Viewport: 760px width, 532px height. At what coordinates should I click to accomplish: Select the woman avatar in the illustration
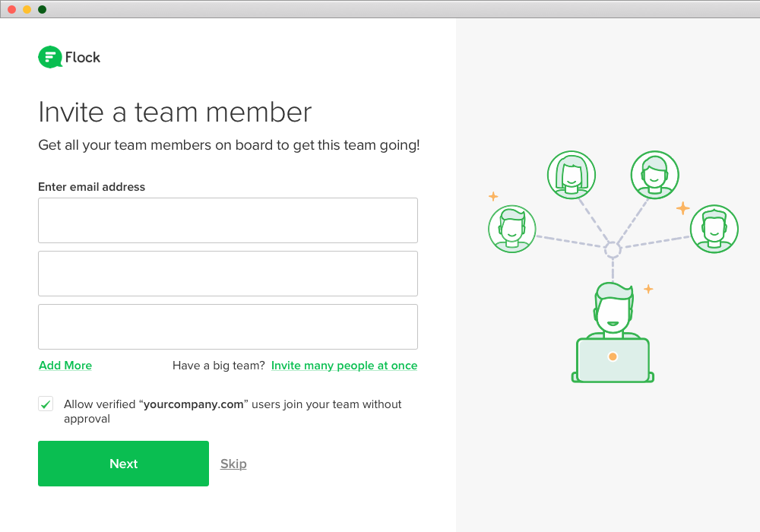(571, 174)
